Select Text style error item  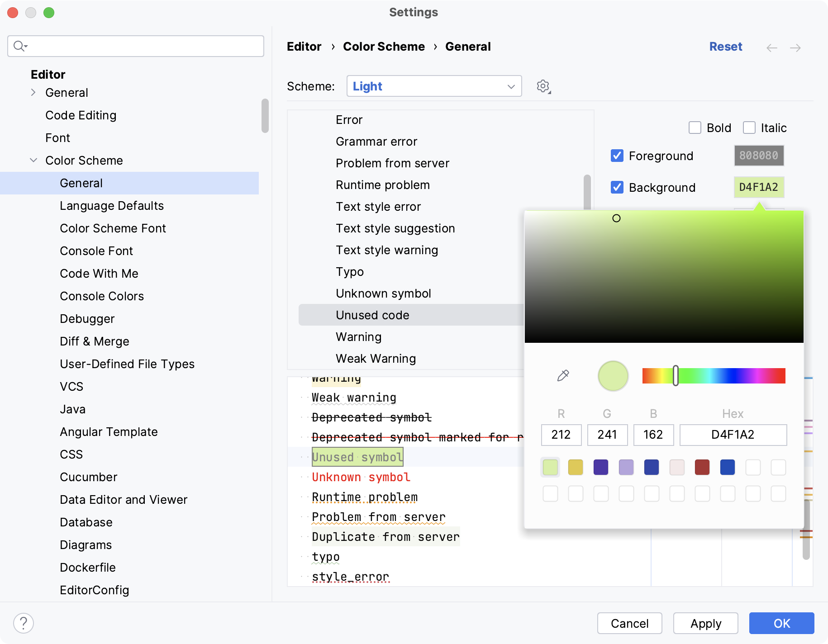[x=378, y=207]
